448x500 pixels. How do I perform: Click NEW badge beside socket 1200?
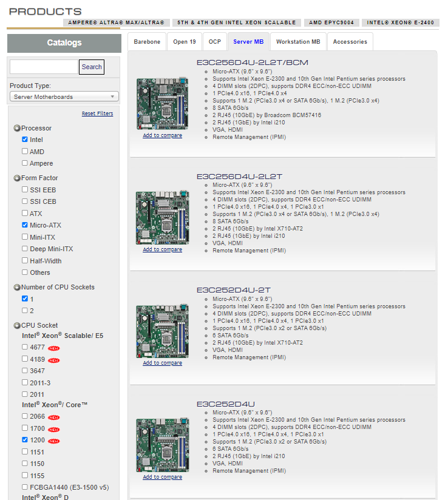54,441
